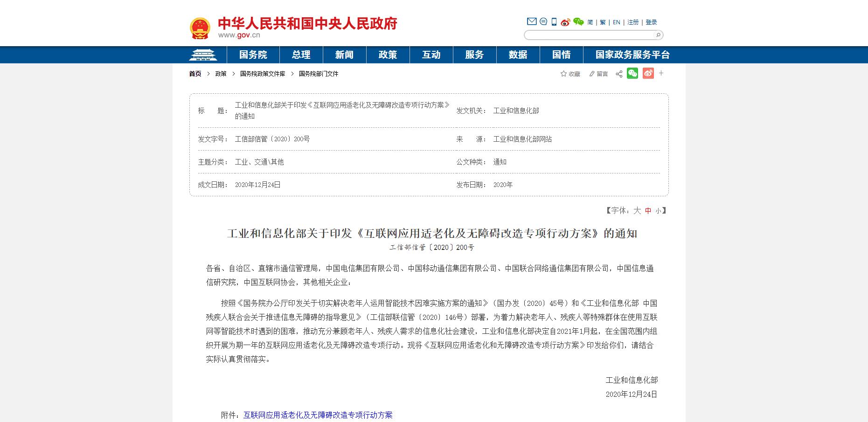The height and width of the screenshot is (422, 868).
Task: Open the government Weibo icon in the header
Action: pos(565,21)
